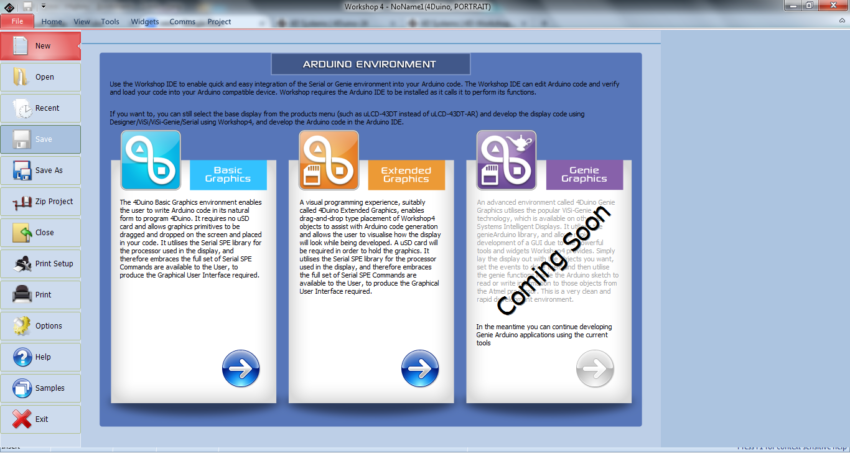Click New in the File sidebar
The height and width of the screenshot is (453, 850).
pyautogui.click(x=41, y=46)
